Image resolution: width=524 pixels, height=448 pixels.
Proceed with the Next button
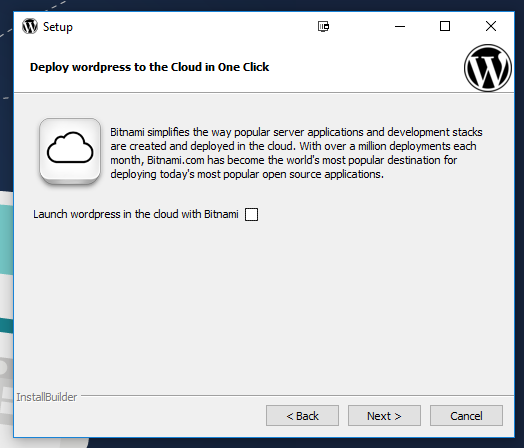[384, 416]
